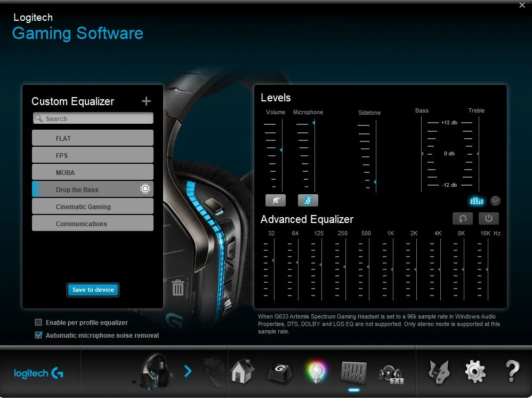Reset the Advanced Equalizer
This screenshot has width=532, height=398.
coord(463,218)
